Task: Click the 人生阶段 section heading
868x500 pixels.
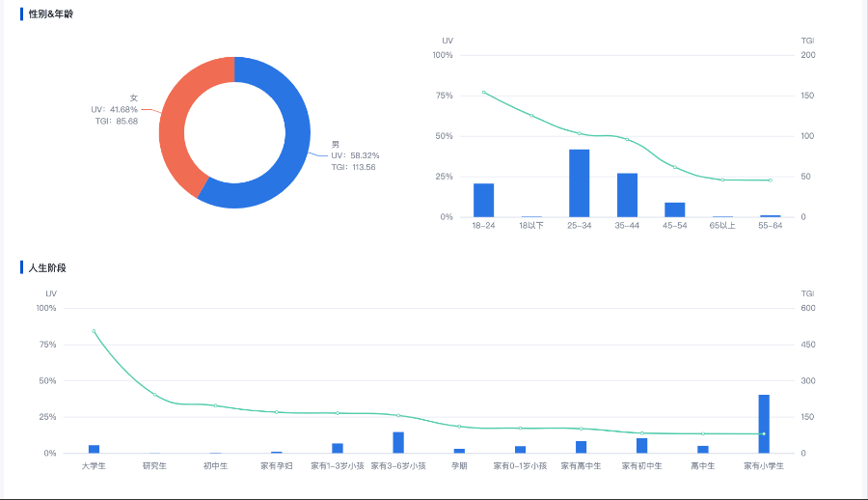Action: click(x=47, y=267)
